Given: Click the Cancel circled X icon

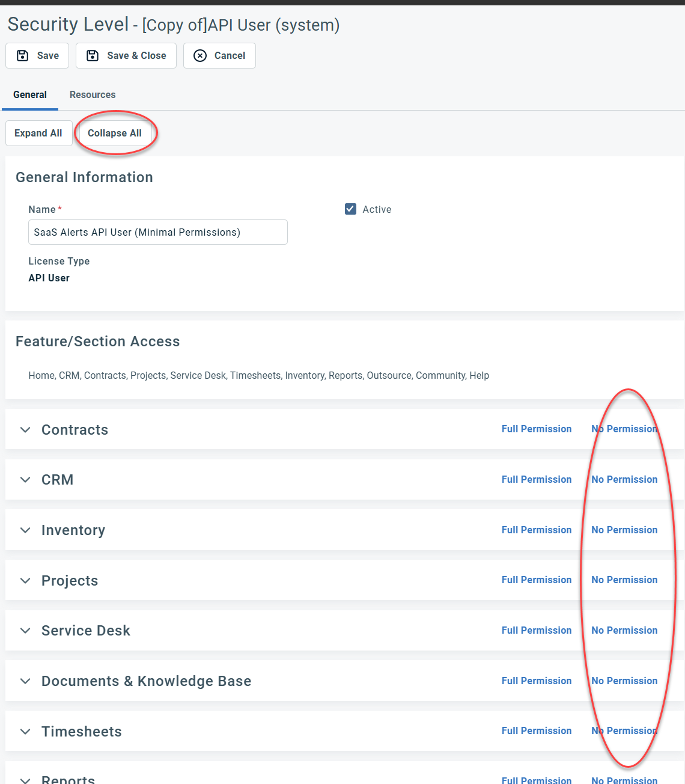Looking at the screenshot, I should tap(200, 56).
